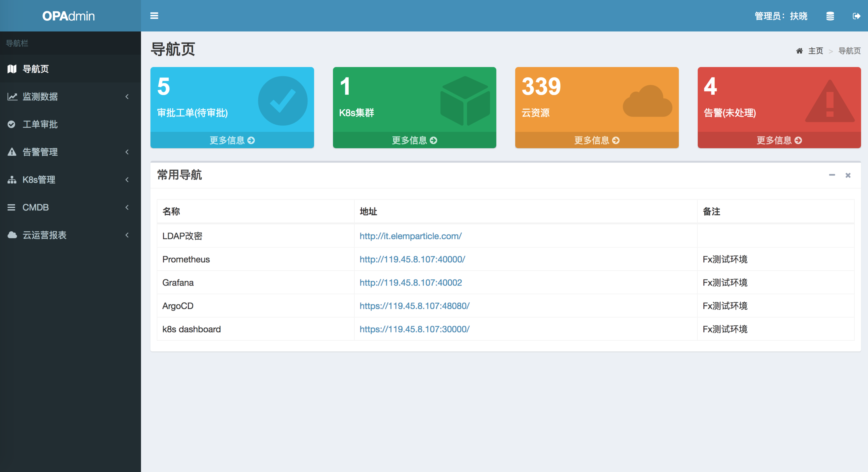The height and width of the screenshot is (472, 868).
Task: Toggle the sidebar with hamburger icon
Action: pos(154,16)
